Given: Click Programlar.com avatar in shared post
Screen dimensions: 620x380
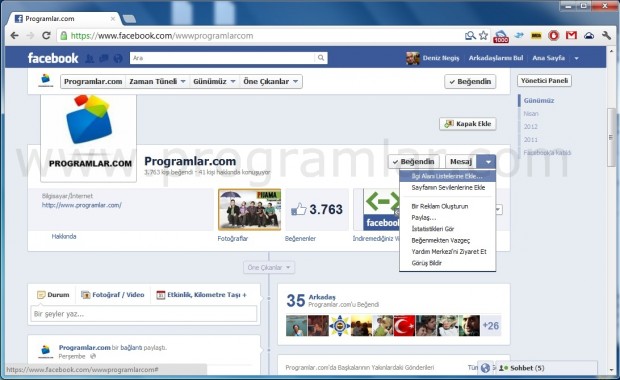Looking at the screenshot, I should (46, 351).
